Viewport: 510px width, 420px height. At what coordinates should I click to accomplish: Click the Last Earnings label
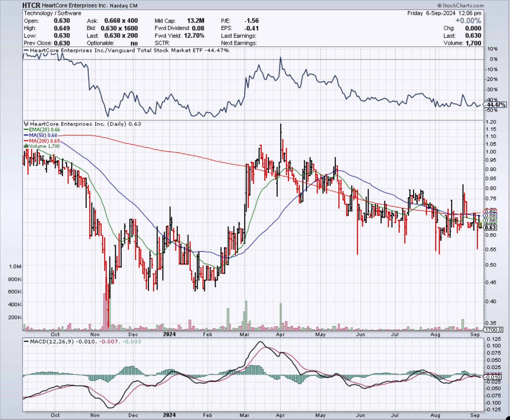point(239,36)
